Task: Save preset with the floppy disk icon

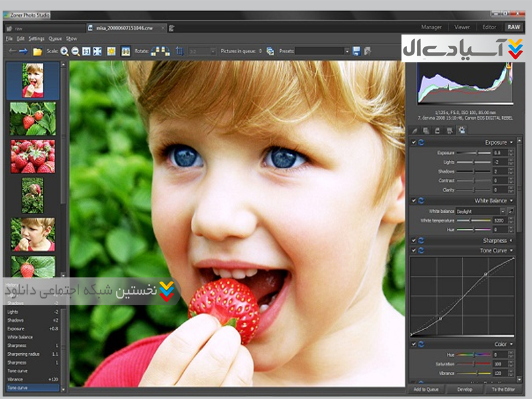Action: click(x=357, y=51)
